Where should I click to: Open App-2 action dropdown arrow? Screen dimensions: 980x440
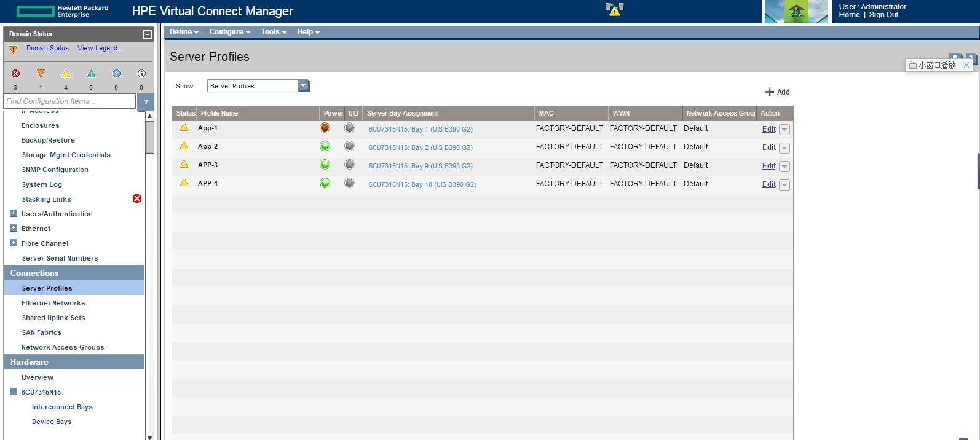coord(784,148)
